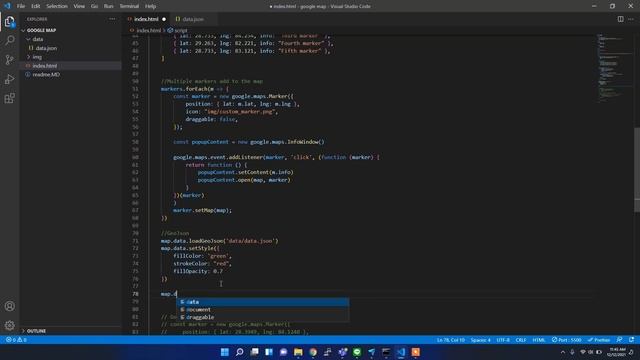
Task: Click the VS Code logo icon
Action: (7, 6)
